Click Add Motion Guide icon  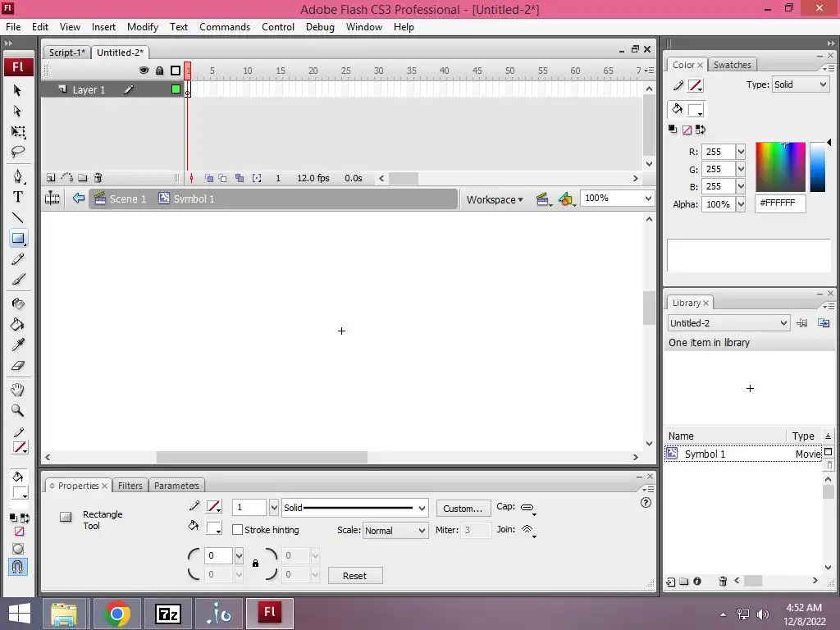pyautogui.click(x=67, y=178)
